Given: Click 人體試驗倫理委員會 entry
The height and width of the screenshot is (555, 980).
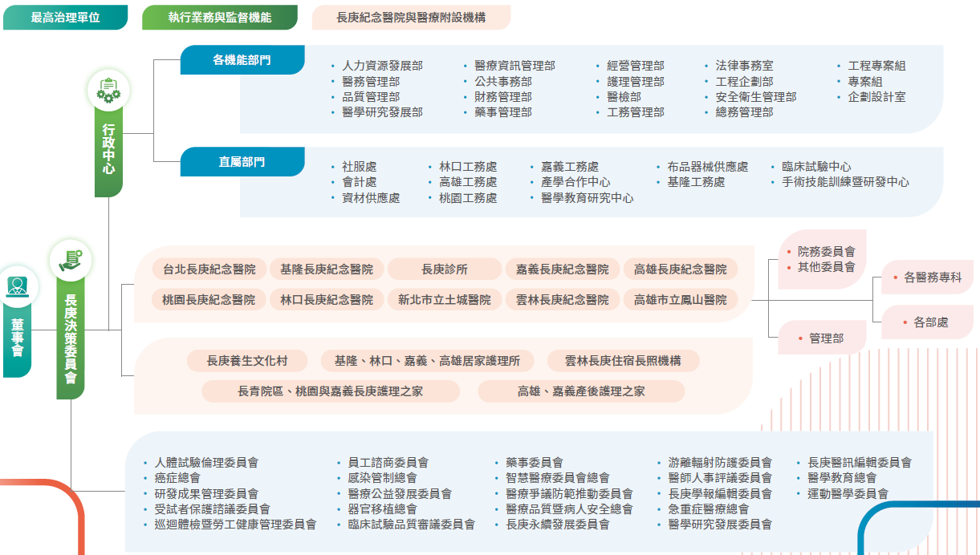Looking at the screenshot, I should [x=206, y=463].
